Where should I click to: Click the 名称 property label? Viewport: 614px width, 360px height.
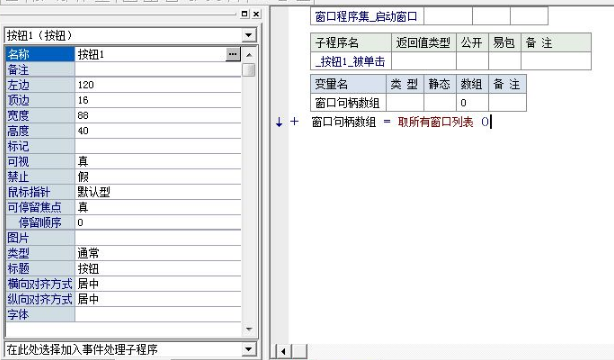coord(40,54)
